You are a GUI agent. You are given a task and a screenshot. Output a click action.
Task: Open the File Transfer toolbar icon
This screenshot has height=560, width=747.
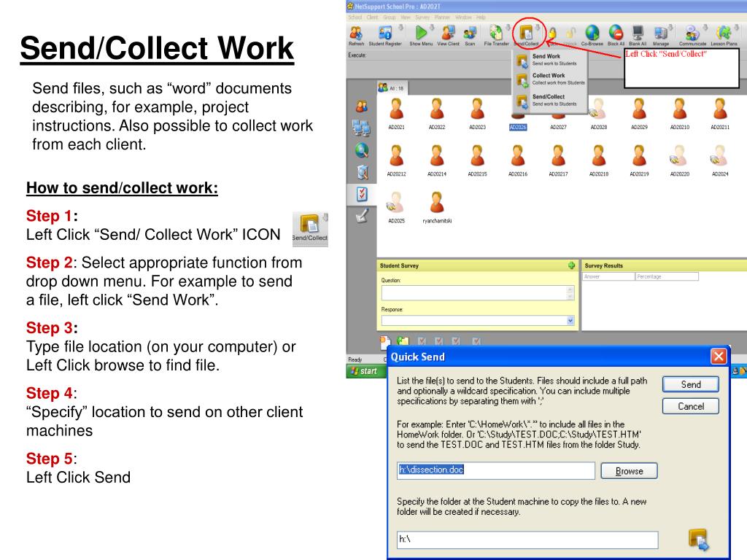click(496, 34)
